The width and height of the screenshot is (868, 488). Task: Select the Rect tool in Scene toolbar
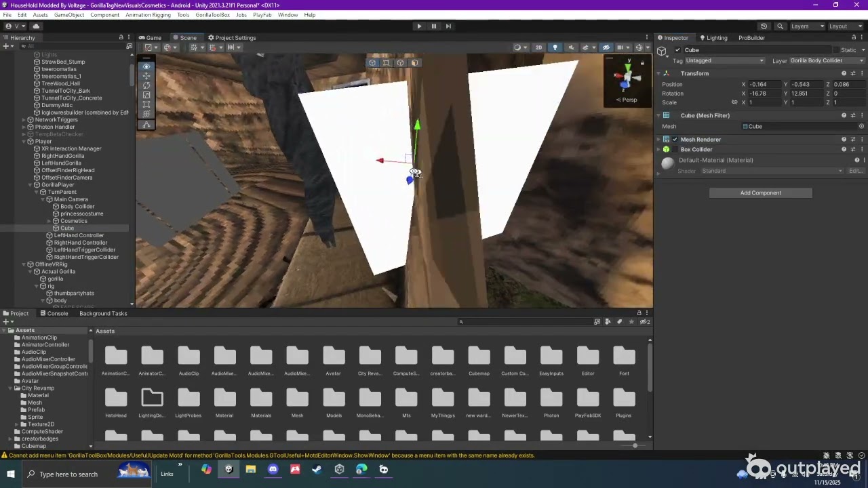[146, 105]
